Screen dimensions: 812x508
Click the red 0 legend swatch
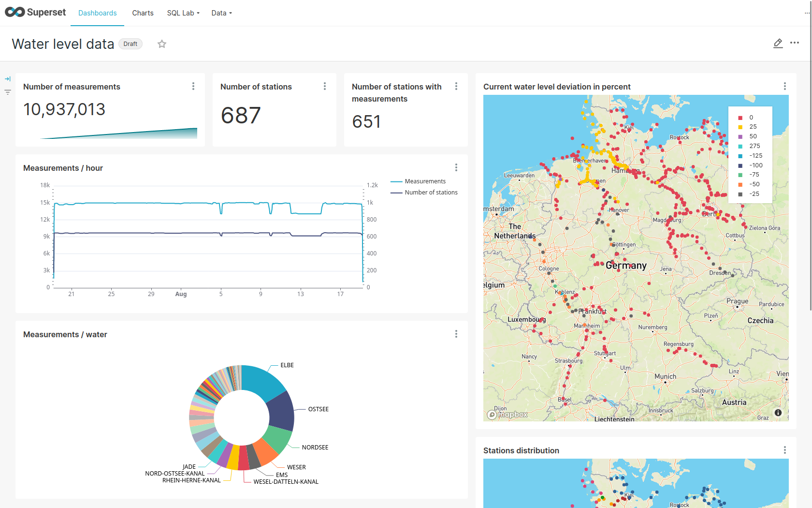pos(740,118)
